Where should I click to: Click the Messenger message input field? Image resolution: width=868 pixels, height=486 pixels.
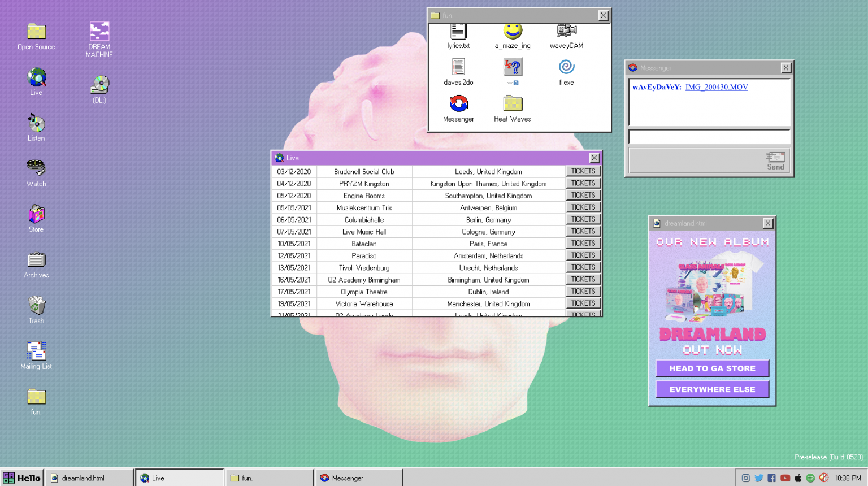coord(709,137)
